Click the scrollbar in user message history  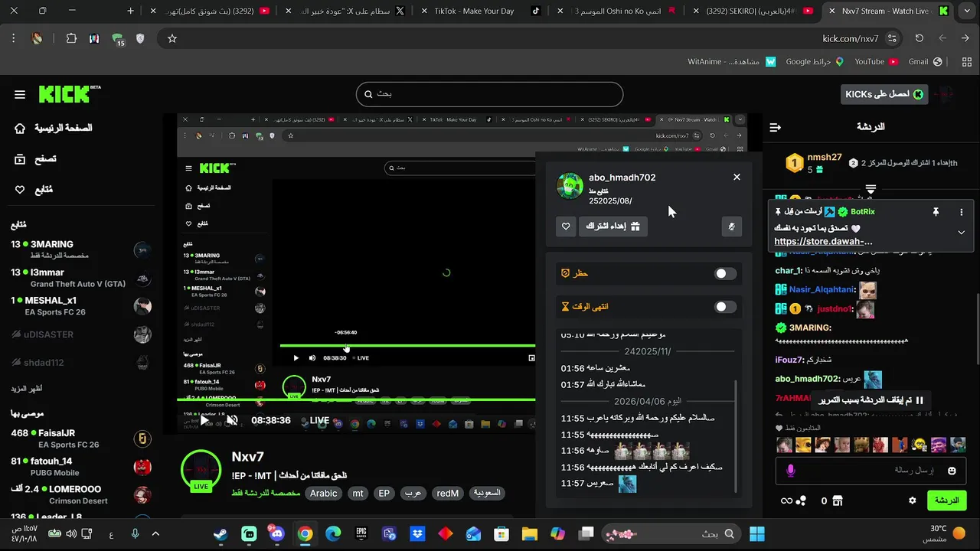737,436
